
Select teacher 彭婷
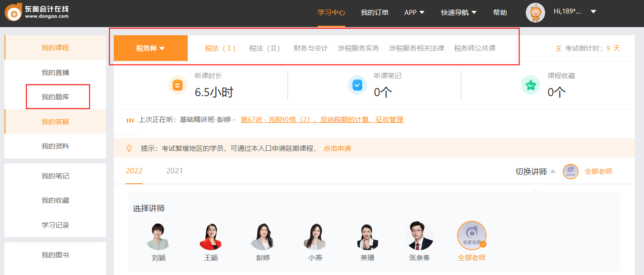tap(262, 237)
